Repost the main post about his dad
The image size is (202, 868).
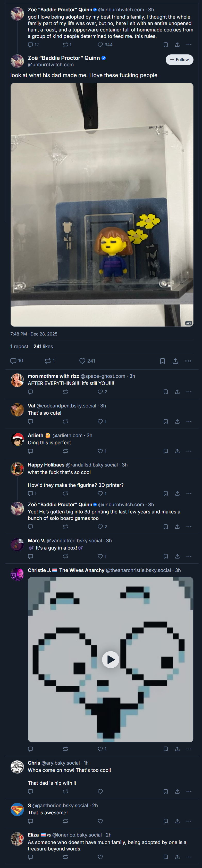click(x=50, y=361)
